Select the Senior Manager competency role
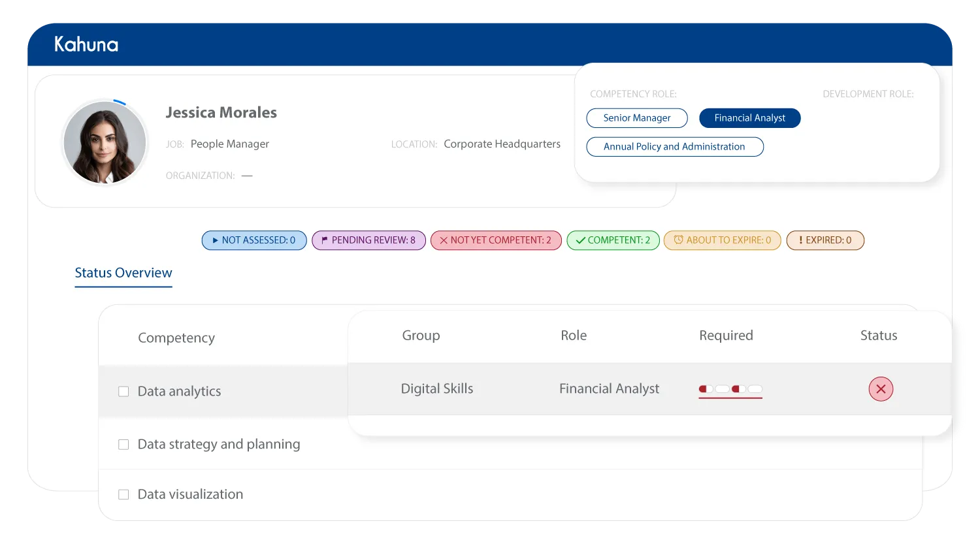980x551 pixels. tap(636, 118)
